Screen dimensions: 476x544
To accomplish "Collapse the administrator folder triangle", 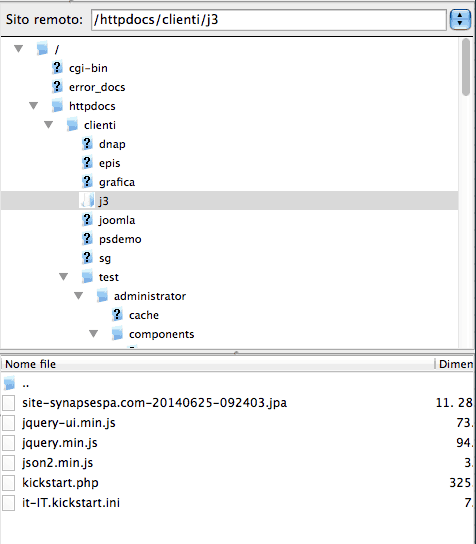I will [x=78, y=296].
